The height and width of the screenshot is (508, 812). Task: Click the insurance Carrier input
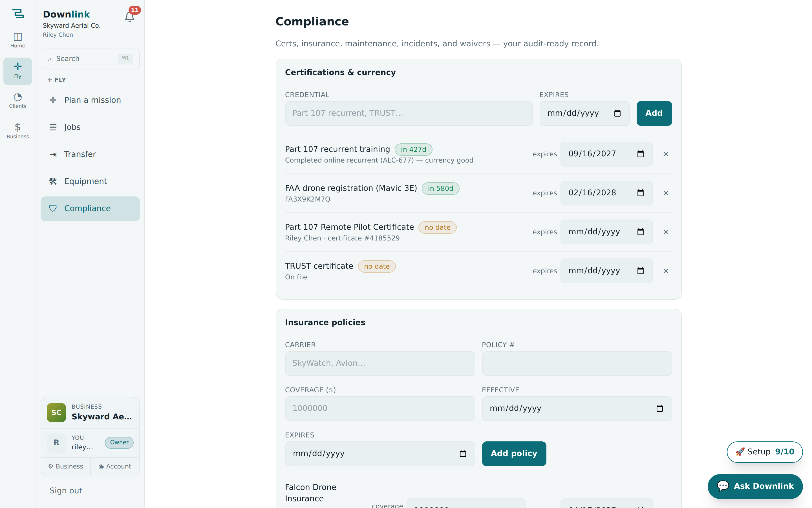click(380, 364)
